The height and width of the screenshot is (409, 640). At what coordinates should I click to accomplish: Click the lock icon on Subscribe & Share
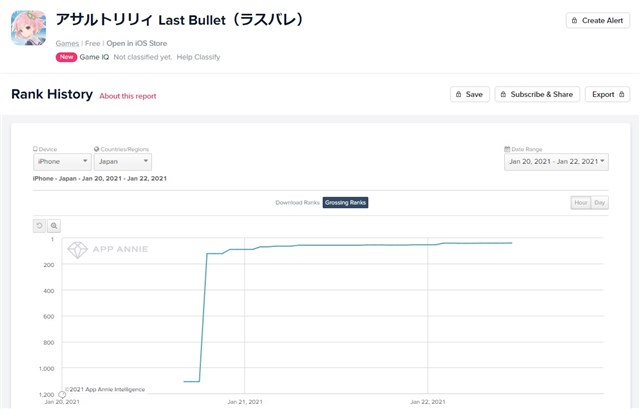503,94
